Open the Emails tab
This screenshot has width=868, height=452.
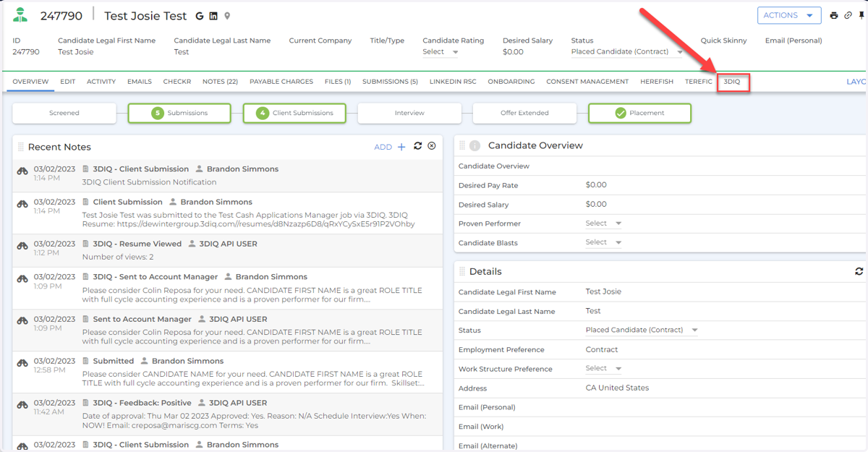click(140, 82)
